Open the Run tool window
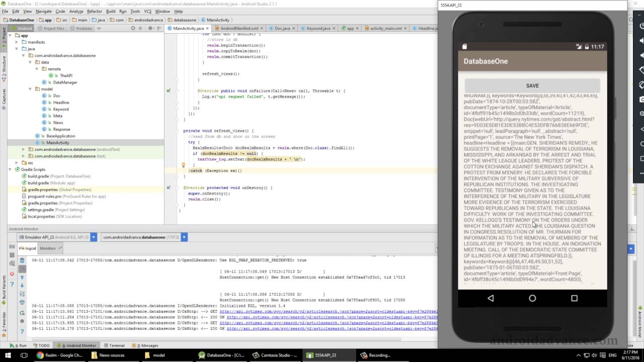 coord(18,345)
